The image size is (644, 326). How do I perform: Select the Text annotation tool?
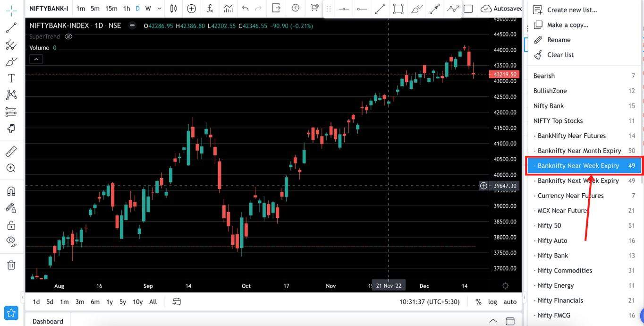tap(11, 78)
